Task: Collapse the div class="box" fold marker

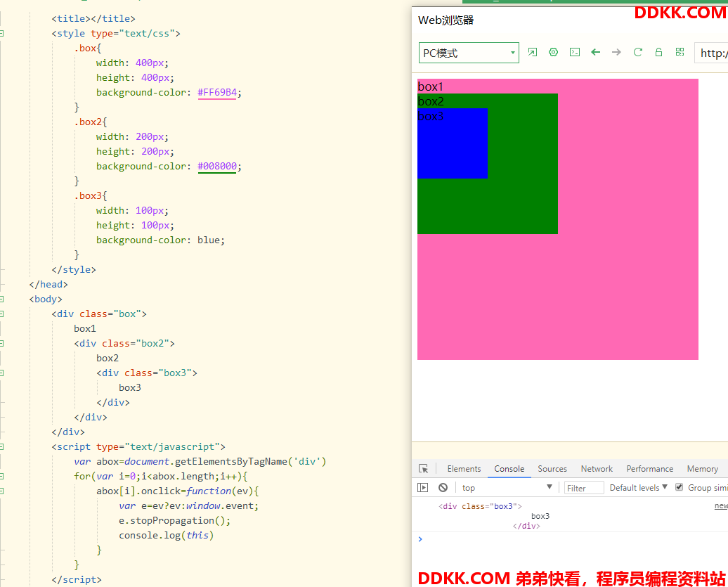Action: (x=2, y=314)
